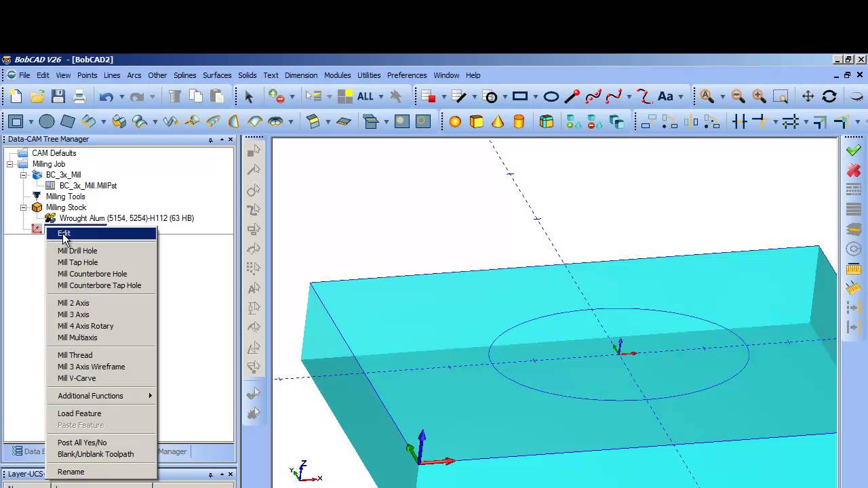Click the rotate view icon
The height and width of the screenshot is (488, 868).
pos(829,97)
